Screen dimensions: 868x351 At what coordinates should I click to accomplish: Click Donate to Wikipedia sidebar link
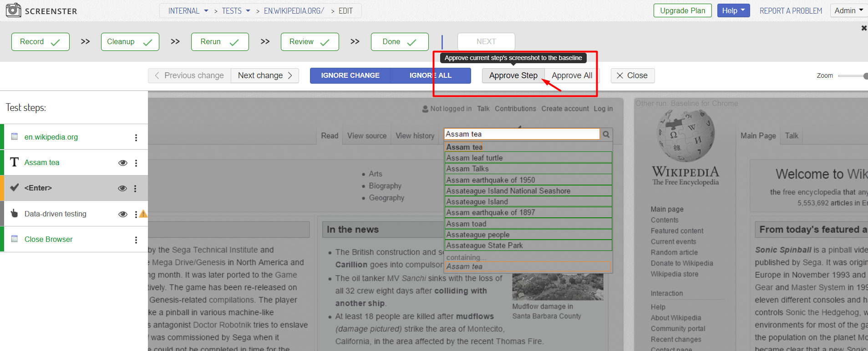682,263
